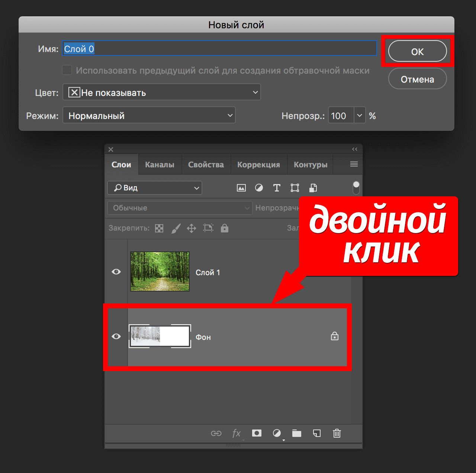476x473 pixels.
Task: Filter layers by pixel image icon
Action: click(241, 188)
